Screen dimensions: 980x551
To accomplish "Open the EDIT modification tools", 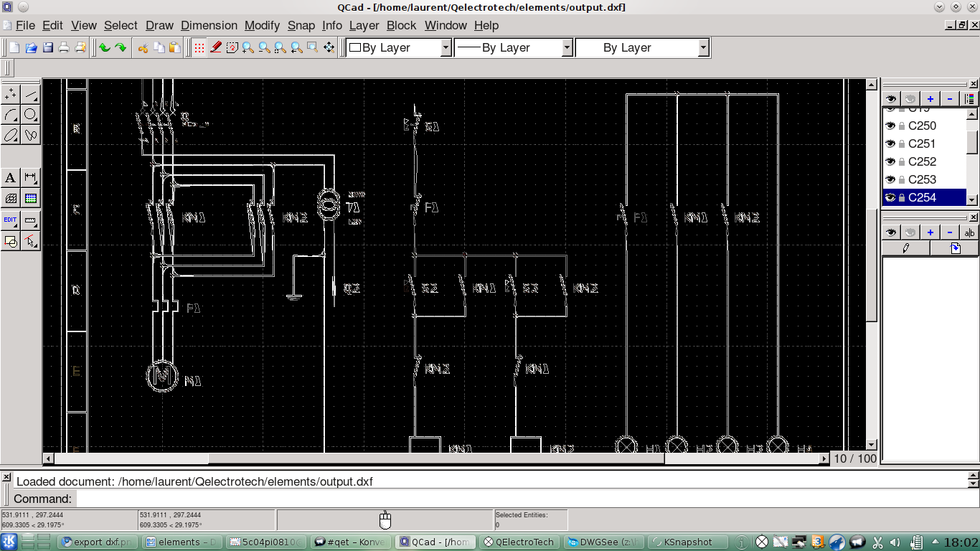I will [11, 220].
